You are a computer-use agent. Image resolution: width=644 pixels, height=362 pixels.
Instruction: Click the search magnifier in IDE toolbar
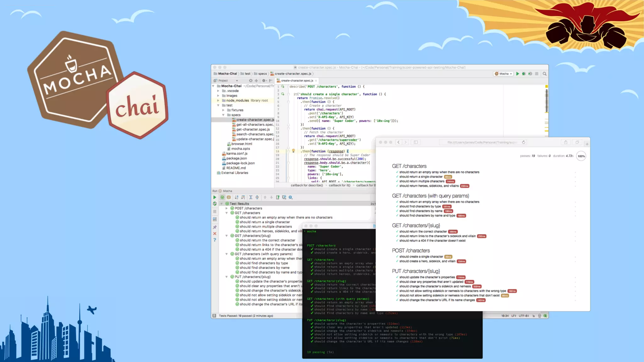coord(544,74)
